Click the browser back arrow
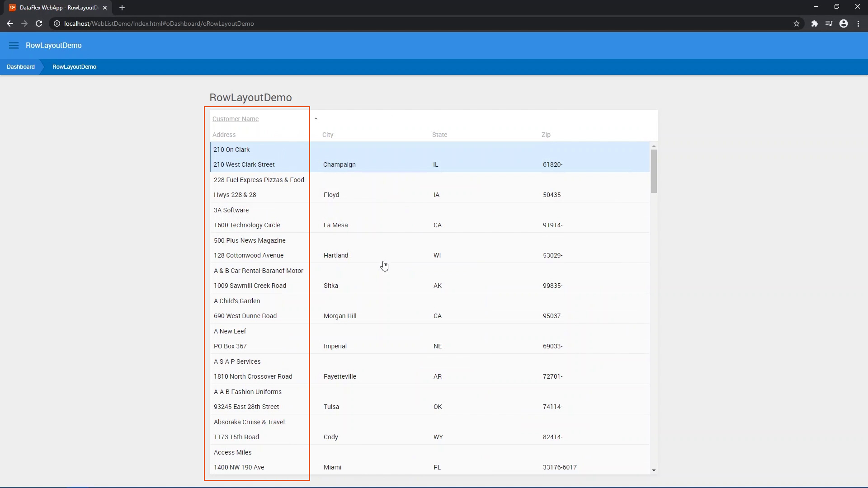This screenshot has height=488, width=868. coord(10,23)
